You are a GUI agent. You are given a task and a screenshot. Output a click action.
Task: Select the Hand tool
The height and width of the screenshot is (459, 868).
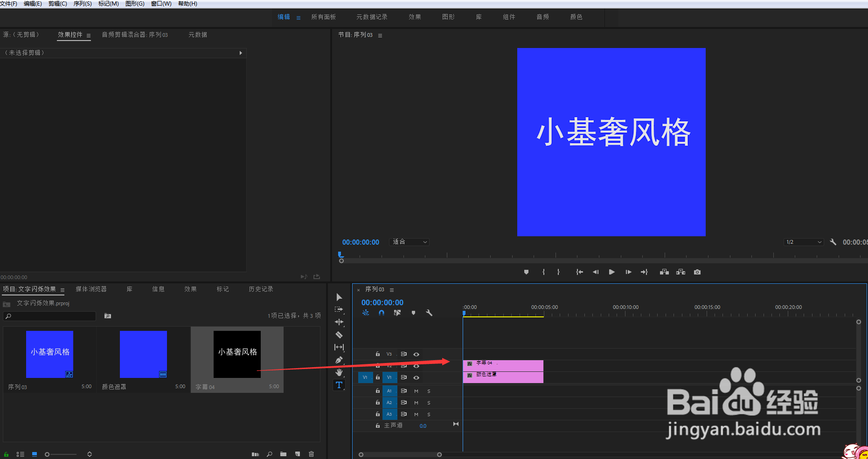tap(339, 372)
